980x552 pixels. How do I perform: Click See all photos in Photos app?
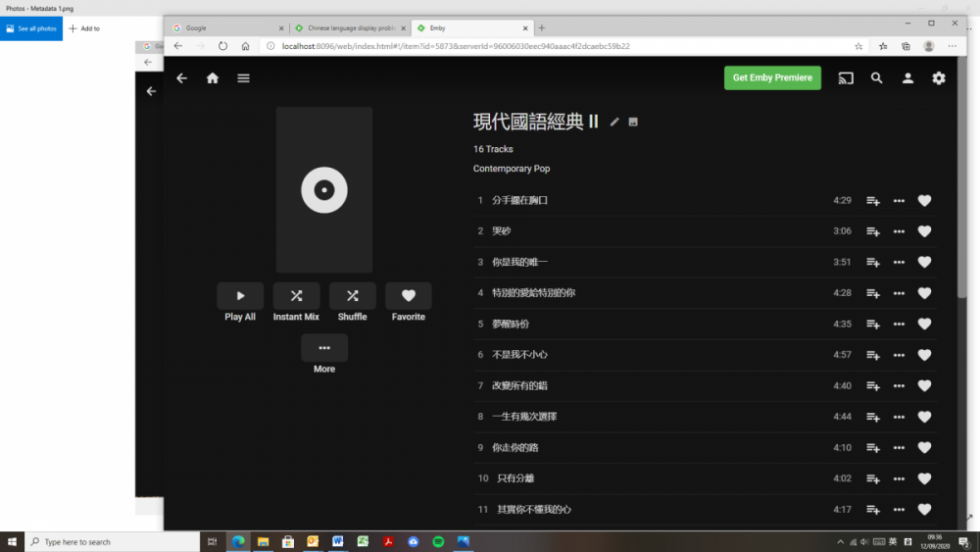tap(31, 28)
